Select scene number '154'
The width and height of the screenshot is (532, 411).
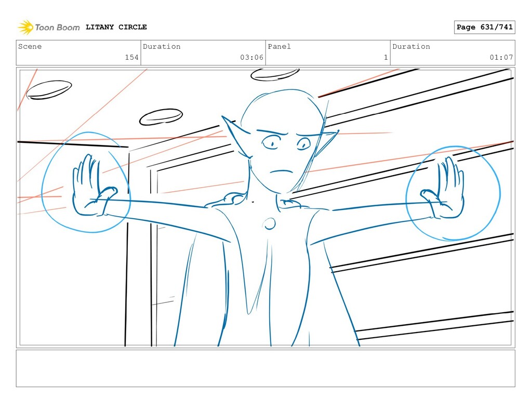click(x=131, y=57)
